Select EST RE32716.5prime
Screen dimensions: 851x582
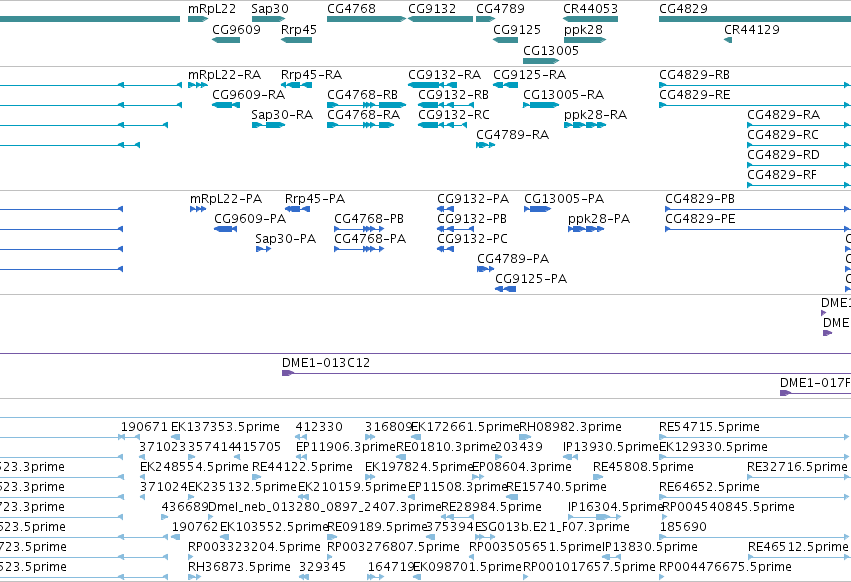pos(797,467)
